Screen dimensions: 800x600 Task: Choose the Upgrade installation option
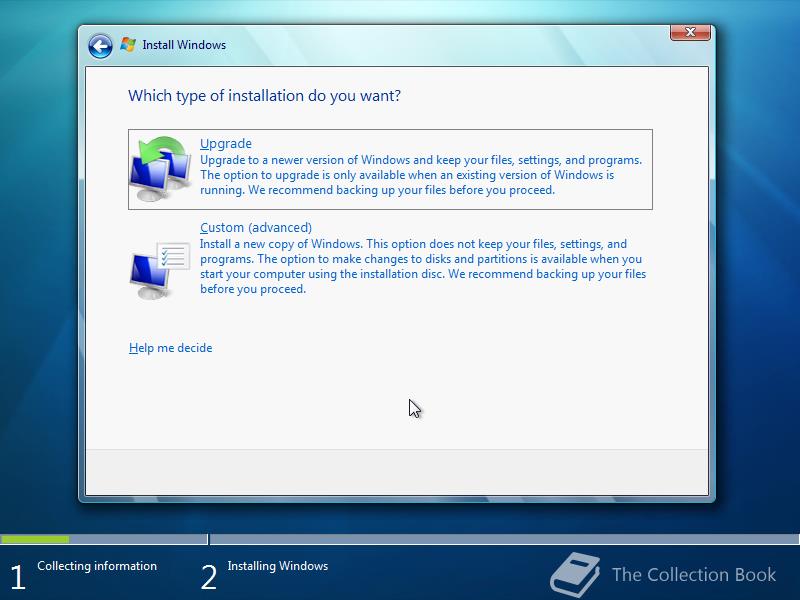[x=390, y=169]
